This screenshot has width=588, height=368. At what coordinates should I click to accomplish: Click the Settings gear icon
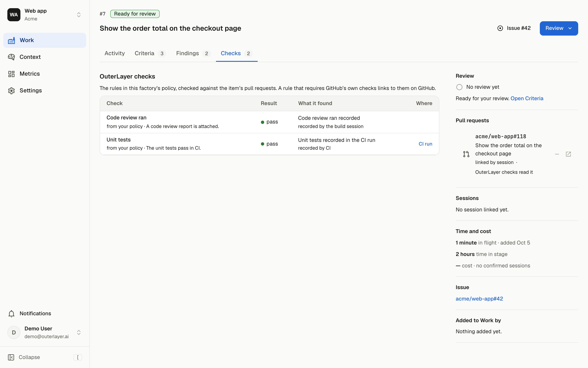tap(11, 91)
